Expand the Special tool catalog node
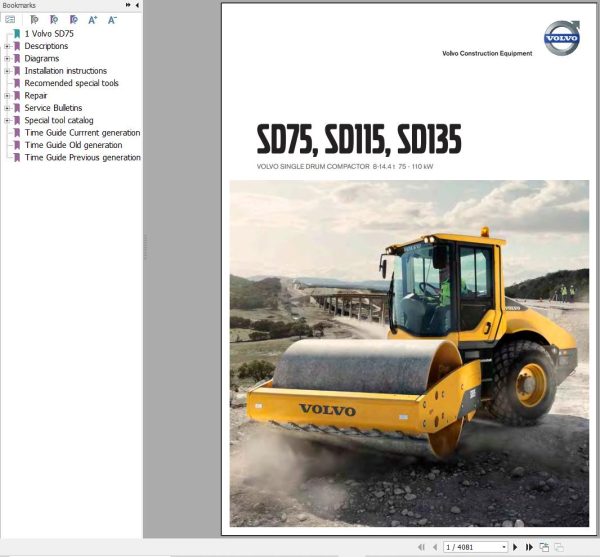600x557 pixels. tap(7, 120)
